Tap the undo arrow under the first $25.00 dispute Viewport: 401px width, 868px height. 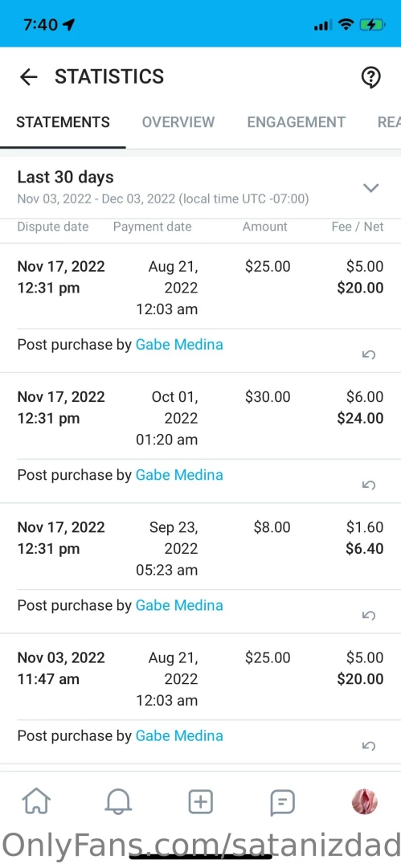point(369,354)
